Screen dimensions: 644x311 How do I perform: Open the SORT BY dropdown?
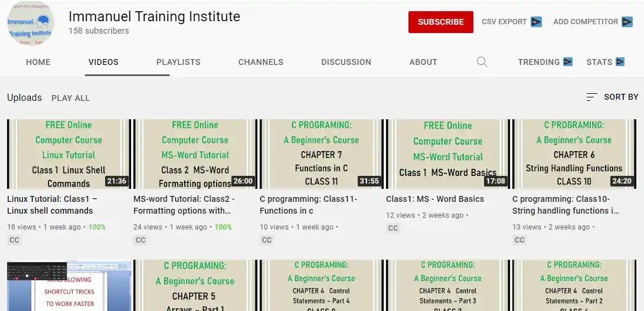(x=612, y=97)
